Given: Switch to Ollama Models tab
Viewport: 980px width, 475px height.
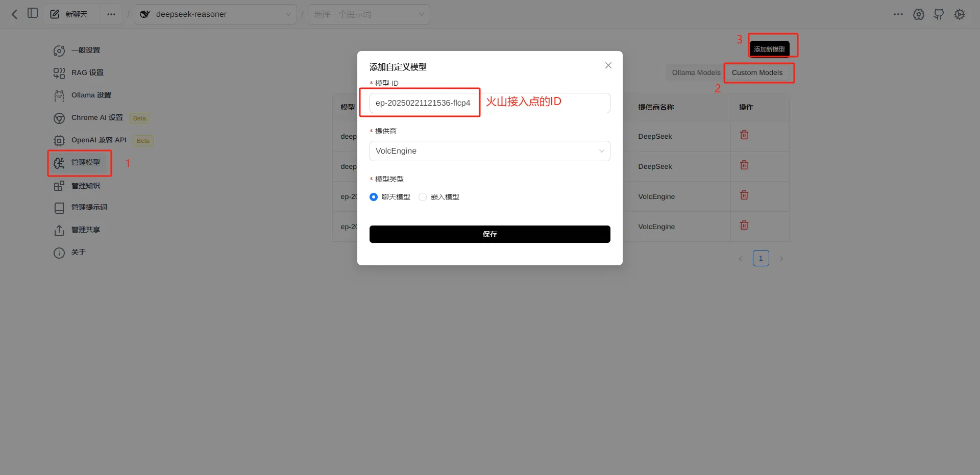Looking at the screenshot, I should 696,72.
